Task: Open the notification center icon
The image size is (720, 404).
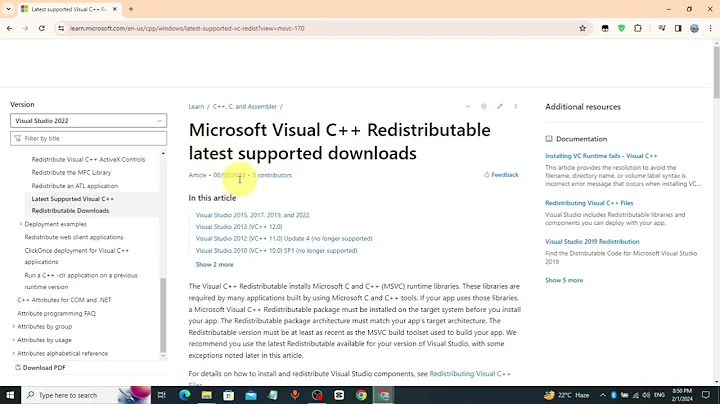Action: click(x=706, y=395)
